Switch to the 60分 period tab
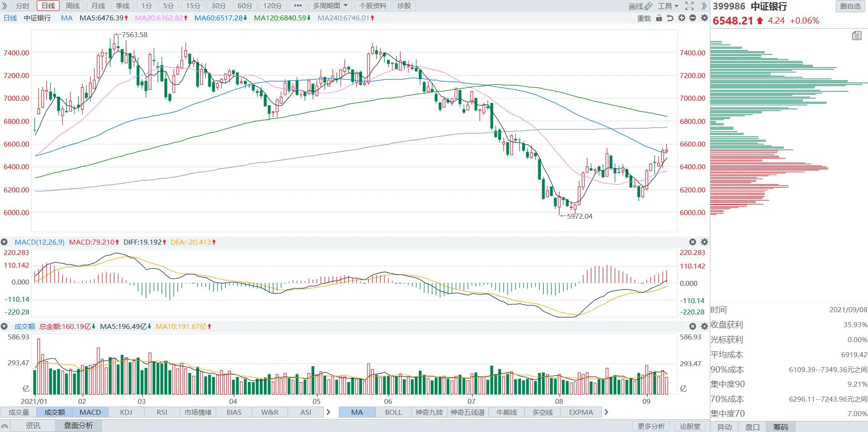 click(x=245, y=6)
